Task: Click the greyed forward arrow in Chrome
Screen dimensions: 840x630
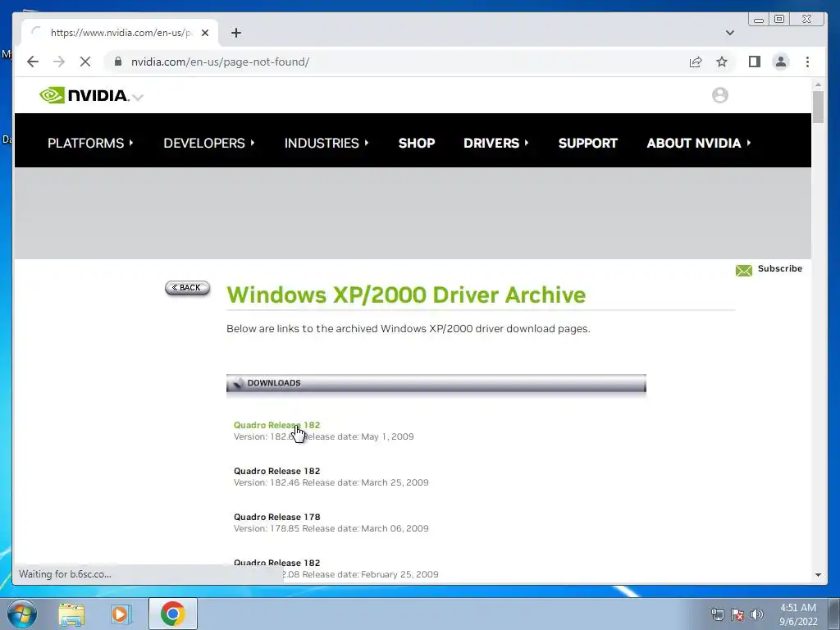Action: [59, 62]
